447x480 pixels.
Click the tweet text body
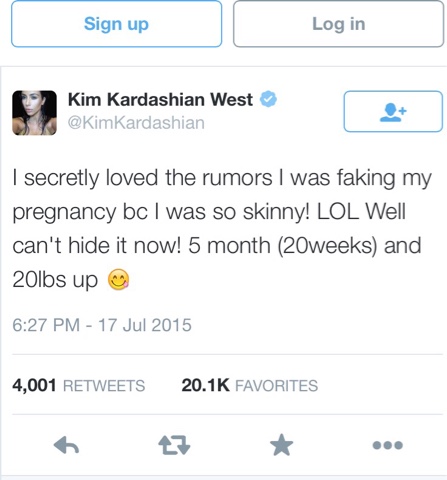(222, 229)
